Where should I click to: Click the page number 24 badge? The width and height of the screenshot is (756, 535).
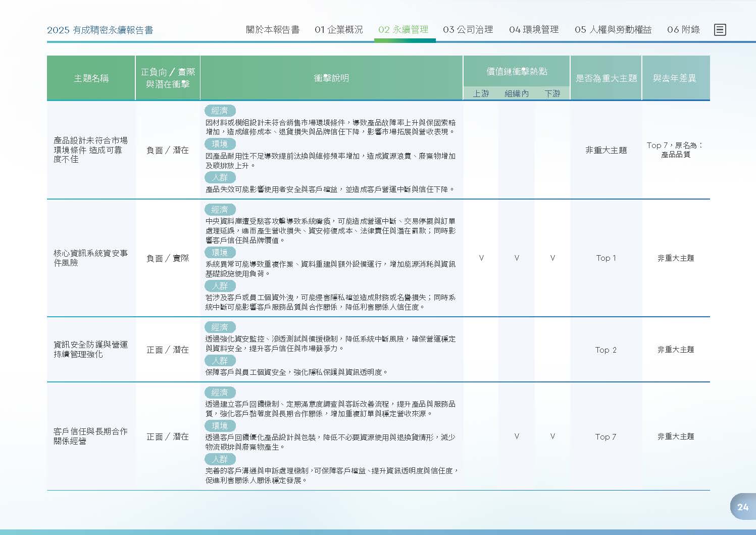pos(743,507)
